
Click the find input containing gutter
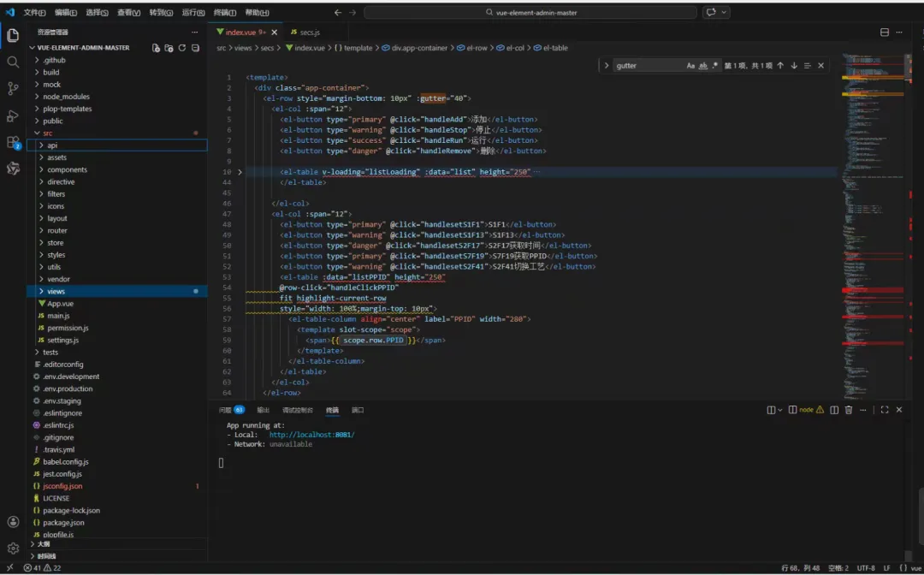(649, 65)
